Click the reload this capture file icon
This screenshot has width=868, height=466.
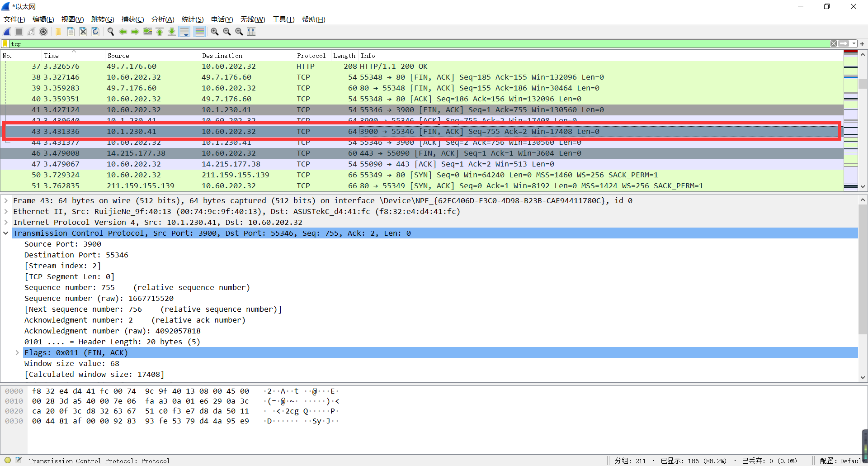[95, 32]
